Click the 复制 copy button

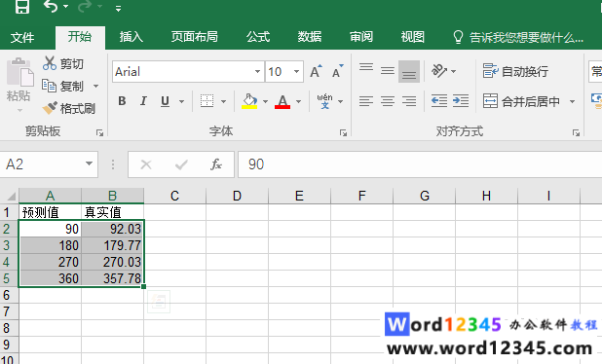(62, 86)
